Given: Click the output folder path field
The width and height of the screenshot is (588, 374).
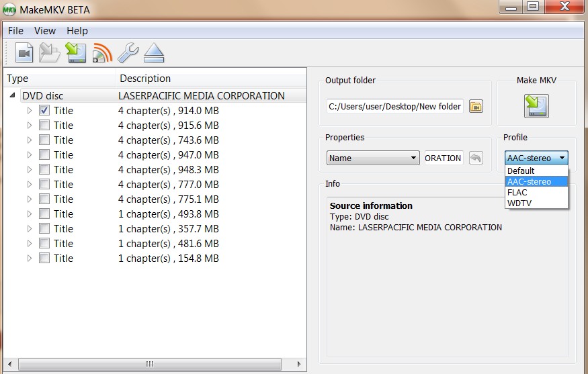Looking at the screenshot, I should pos(395,107).
